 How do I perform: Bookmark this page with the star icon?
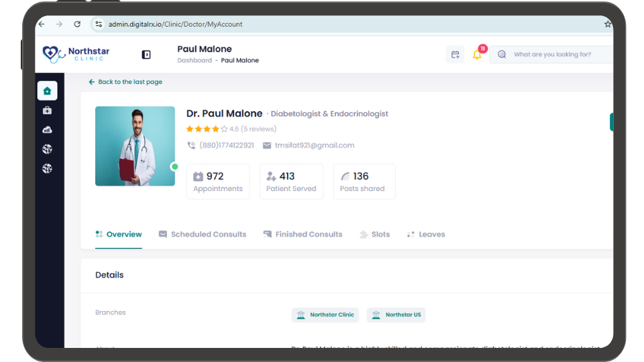(x=608, y=24)
